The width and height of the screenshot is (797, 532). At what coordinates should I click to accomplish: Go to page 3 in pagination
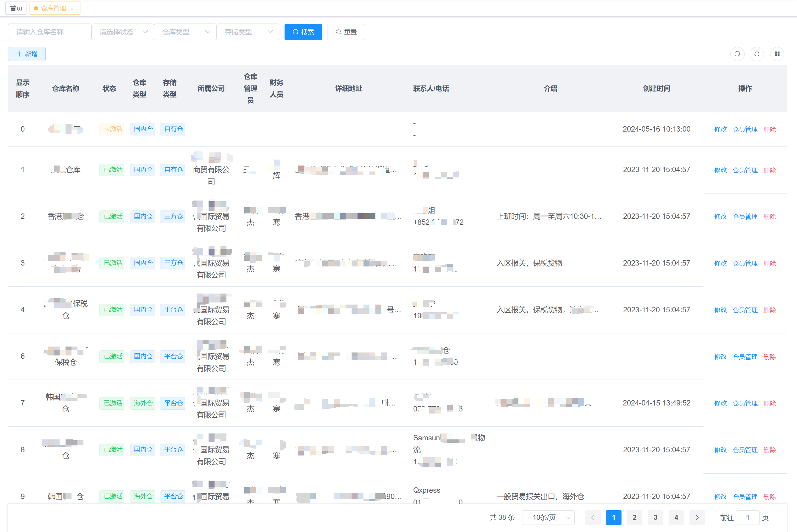click(655, 517)
